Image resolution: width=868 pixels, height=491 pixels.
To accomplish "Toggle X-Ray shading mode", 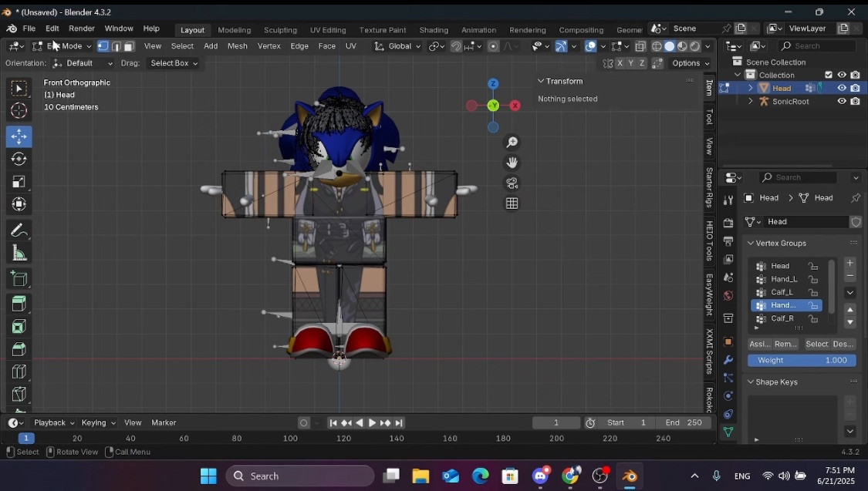I will [639, 47].
